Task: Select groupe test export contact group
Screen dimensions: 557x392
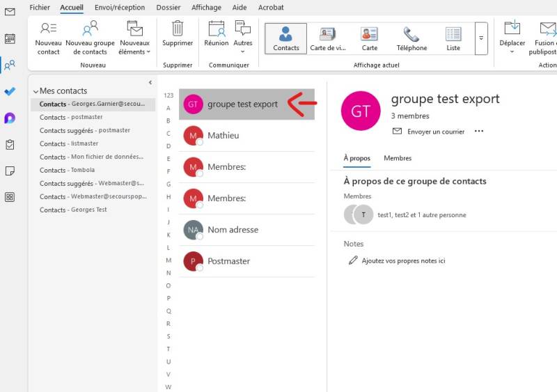Action: coord(246,104)
